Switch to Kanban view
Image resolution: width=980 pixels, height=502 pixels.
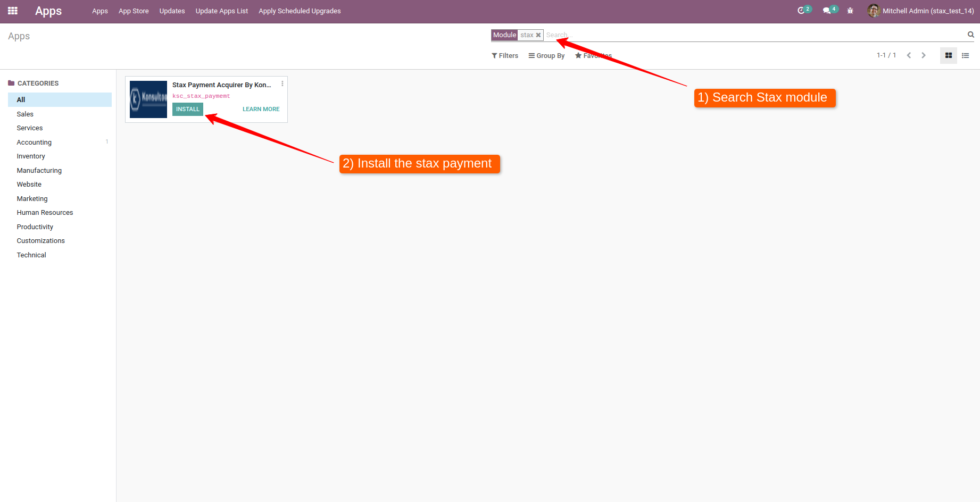coord(948,55)
